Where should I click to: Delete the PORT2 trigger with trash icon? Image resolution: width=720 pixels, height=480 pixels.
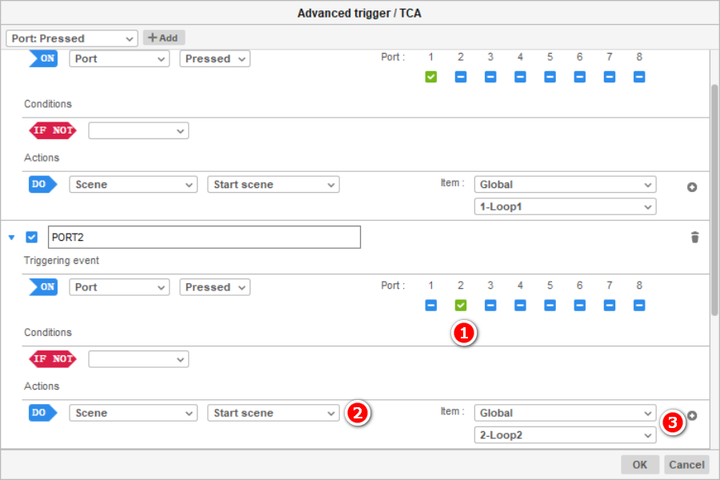tap(695, 237)
